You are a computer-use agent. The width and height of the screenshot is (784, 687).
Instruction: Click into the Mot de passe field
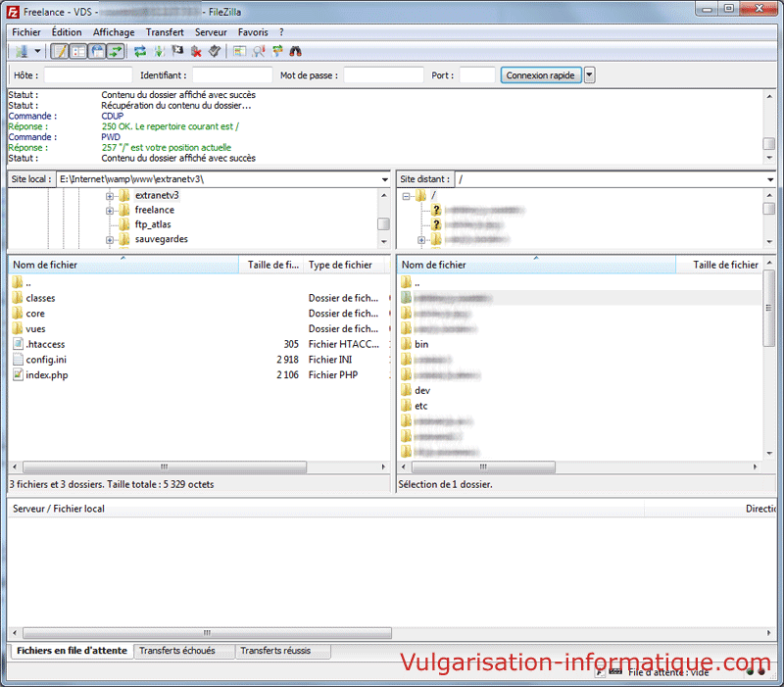[383, 75]
